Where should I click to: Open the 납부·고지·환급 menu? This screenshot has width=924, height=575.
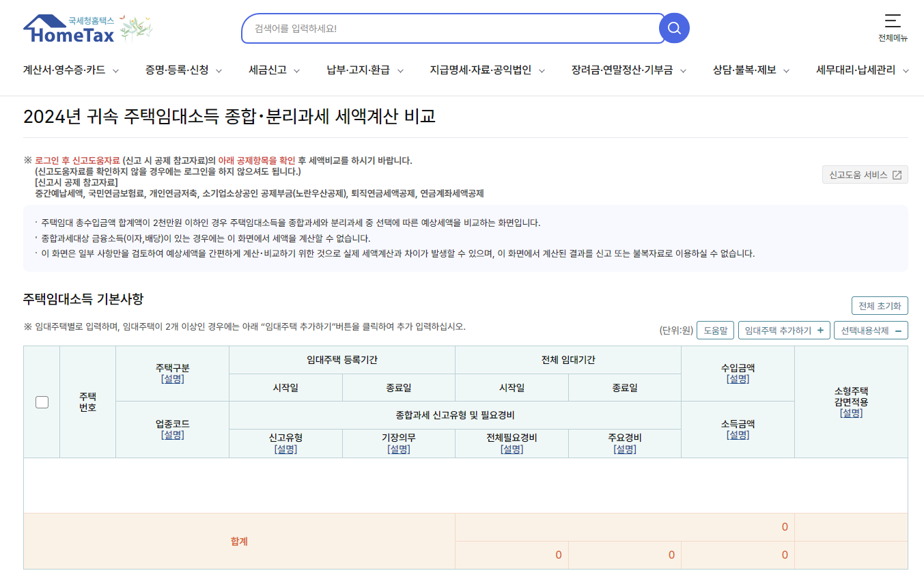click(x=358, y=70)
